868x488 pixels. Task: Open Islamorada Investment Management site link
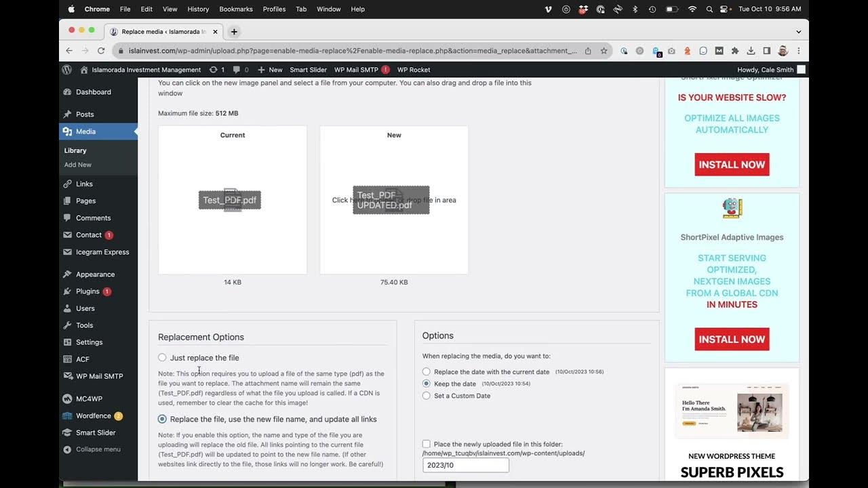(x=140, y=70)
